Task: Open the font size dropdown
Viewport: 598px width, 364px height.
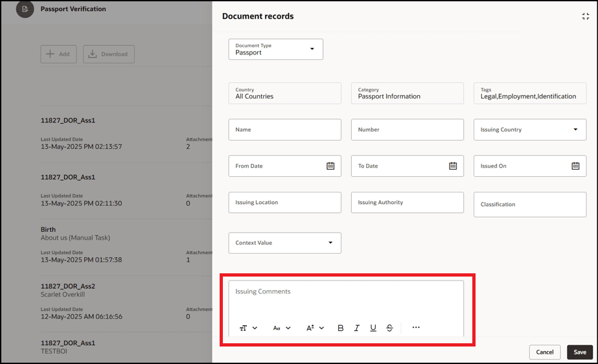Action: 315,328
